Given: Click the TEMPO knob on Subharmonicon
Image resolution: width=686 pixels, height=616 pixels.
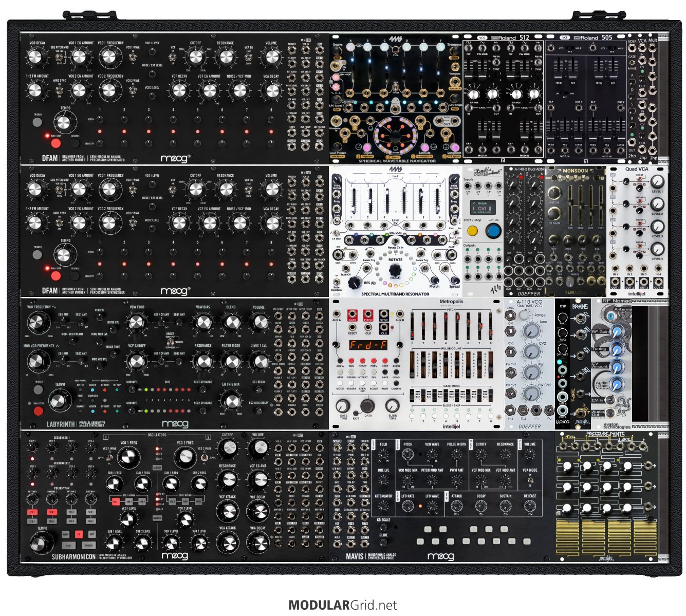Looking at the screenshot, I should pos(42,544).
